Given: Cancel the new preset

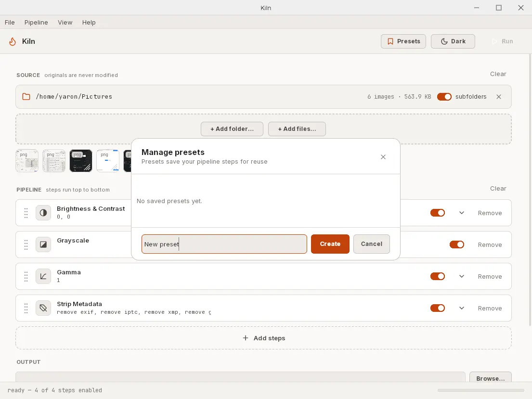Looking at the screenshot, I should click(x=372, y=244).
